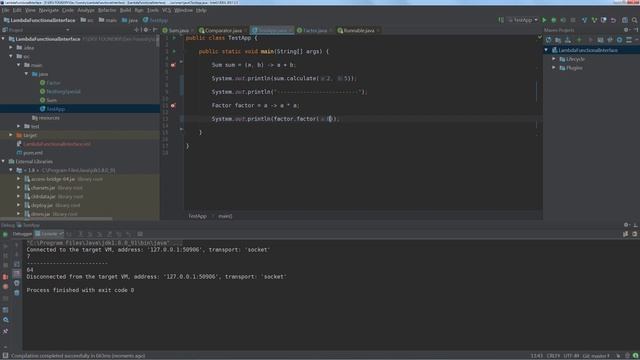Click the Clear All trash icon in console
The height and width of the screenshot is (360, 640).
pos(17,293)
